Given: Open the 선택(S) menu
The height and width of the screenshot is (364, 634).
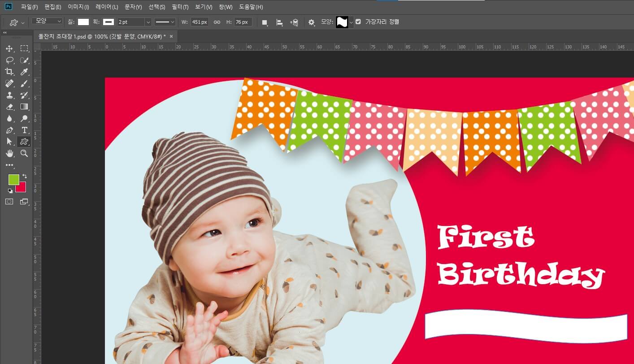Looking at the screenshot, I should [x=157, y=7].
